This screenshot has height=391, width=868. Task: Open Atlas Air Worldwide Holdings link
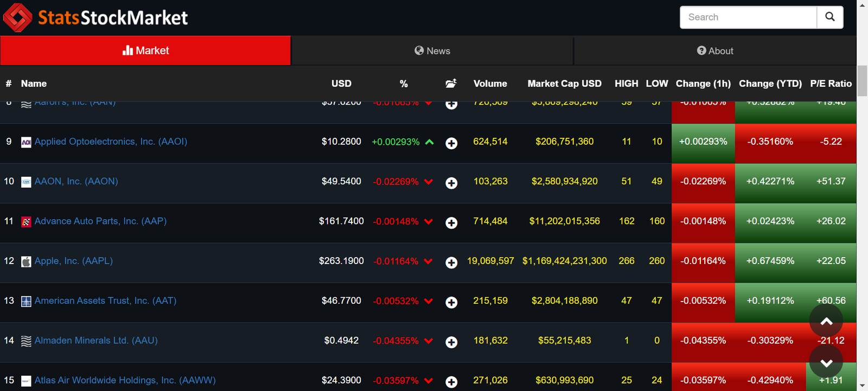(x=125, y=380)
